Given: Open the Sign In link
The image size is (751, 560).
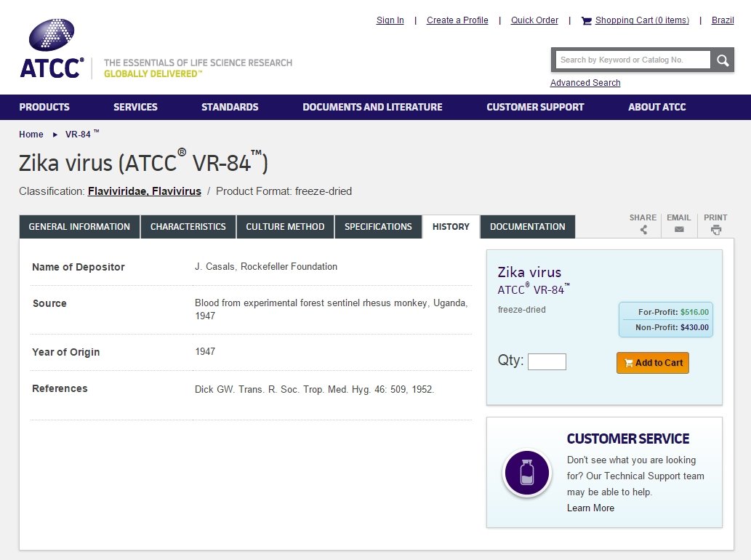Looking at the screenshot, I should click(390, 20).
